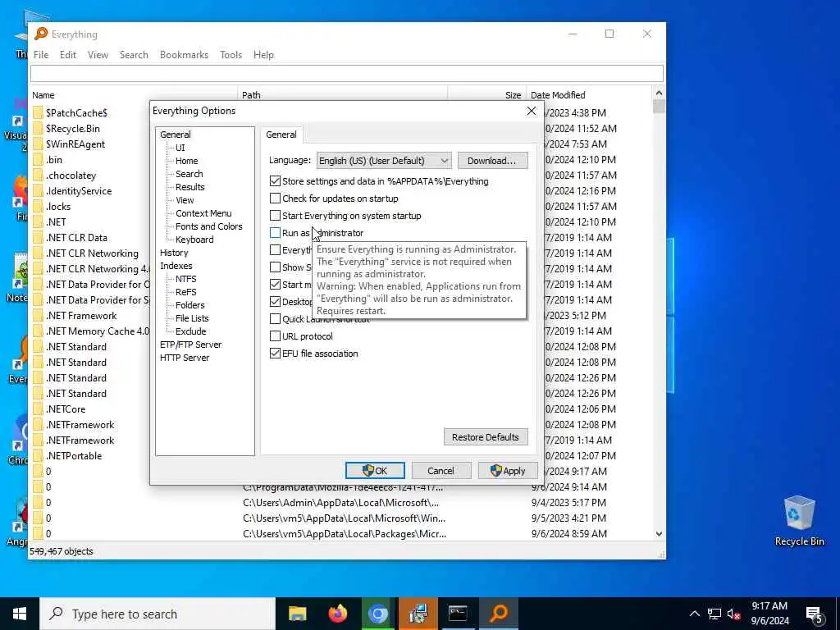Open Command Prompt taskbar icon
This screenshot has width=840, height=630.
point(458,614)
